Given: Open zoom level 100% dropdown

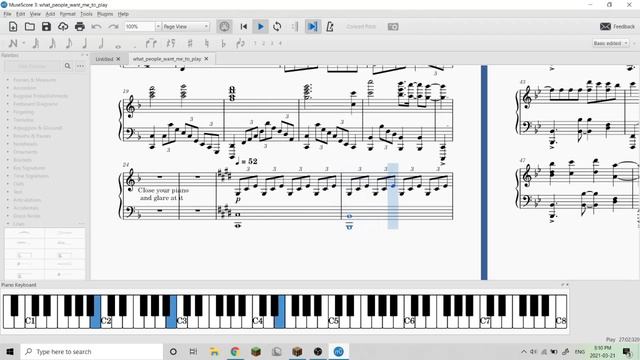Looking at the screenshot, I should point(158,27).
